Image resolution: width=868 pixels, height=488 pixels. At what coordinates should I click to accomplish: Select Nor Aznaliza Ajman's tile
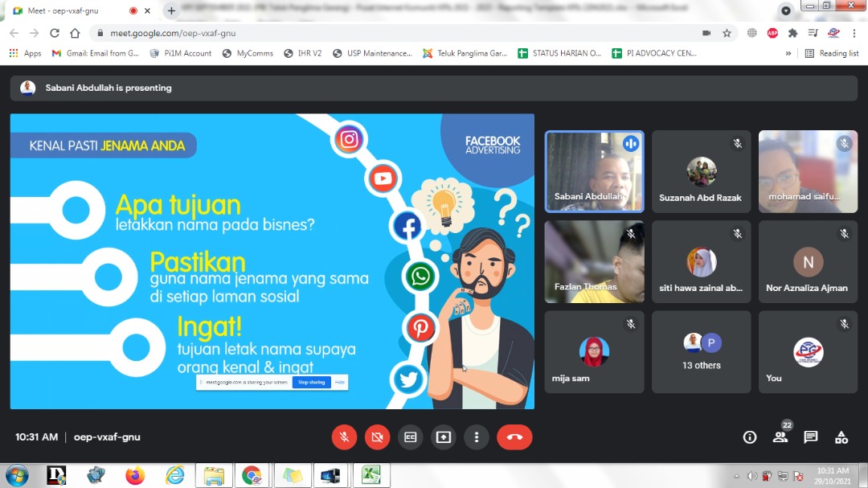(x=809, y=262)
